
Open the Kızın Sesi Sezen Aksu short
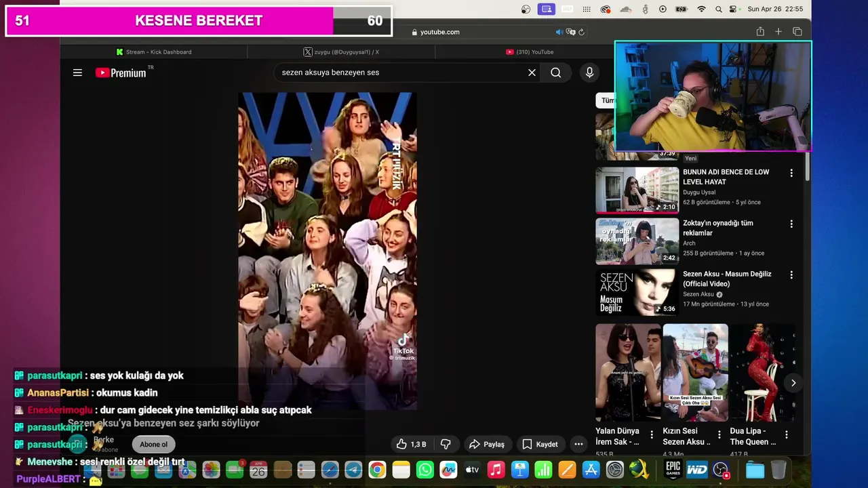coord(695,372)
